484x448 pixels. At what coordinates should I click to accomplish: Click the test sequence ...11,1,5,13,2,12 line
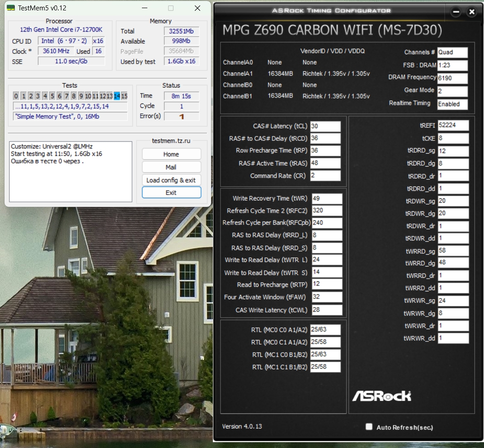[70, 107]
